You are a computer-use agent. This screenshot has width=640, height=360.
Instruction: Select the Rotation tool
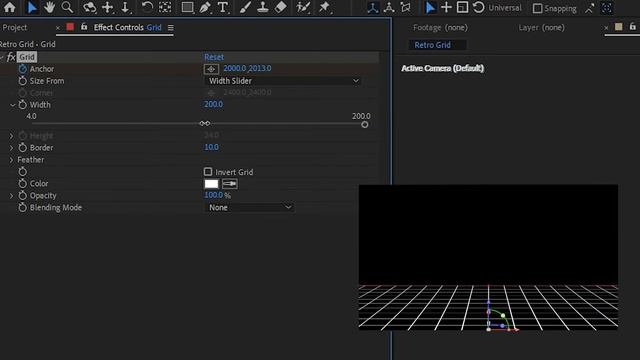[x=147, y=7]
